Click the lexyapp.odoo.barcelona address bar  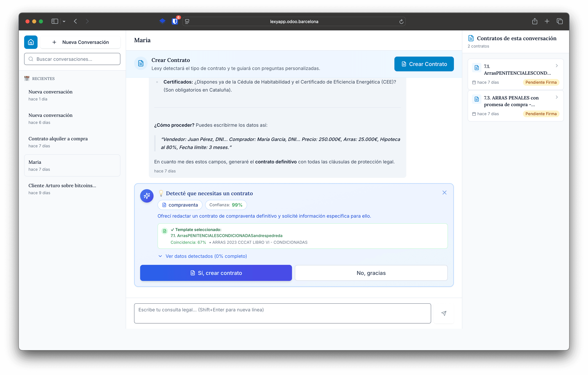pos(294,21)
